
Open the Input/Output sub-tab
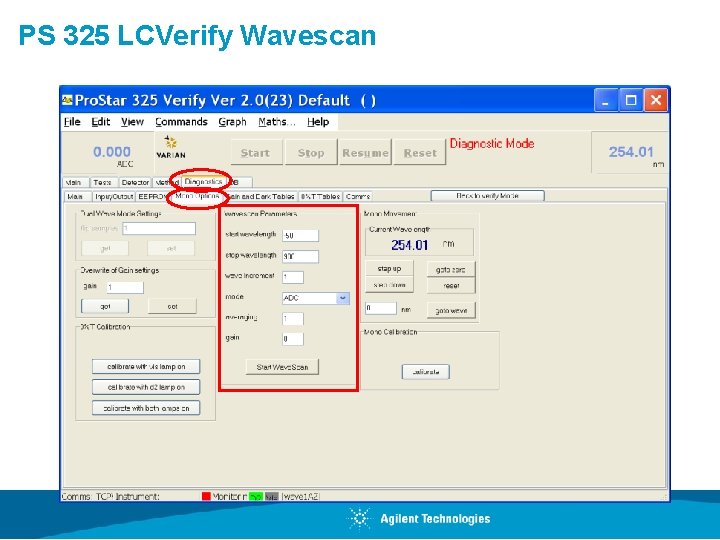(113, 197)
